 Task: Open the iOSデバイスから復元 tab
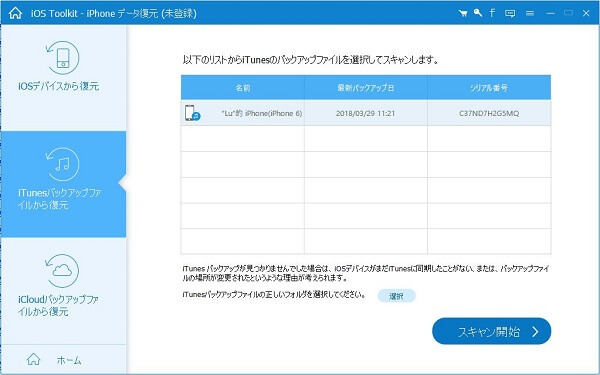pos(64,78)
